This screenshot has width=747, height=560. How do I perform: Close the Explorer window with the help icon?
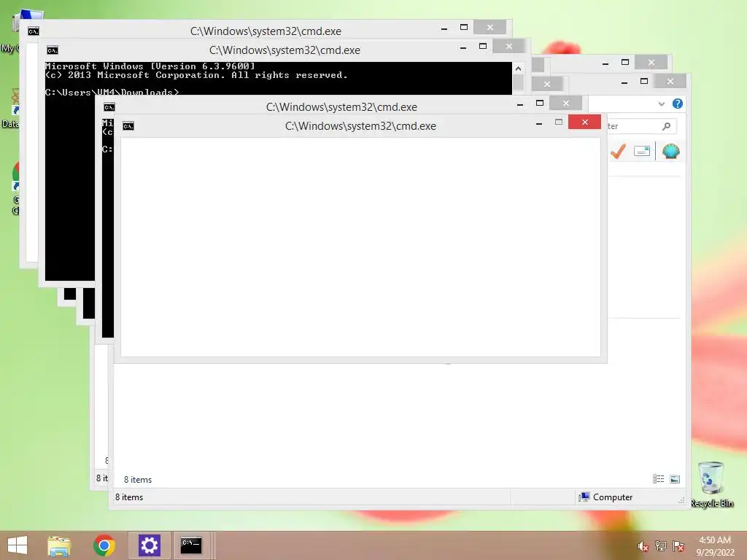pos(670,82)
